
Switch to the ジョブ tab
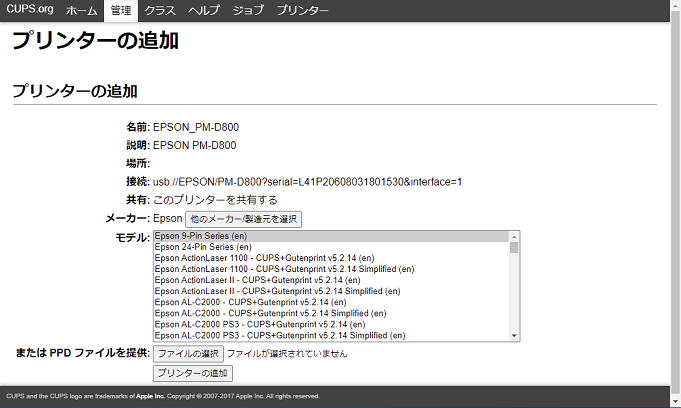tap(248, 10)
